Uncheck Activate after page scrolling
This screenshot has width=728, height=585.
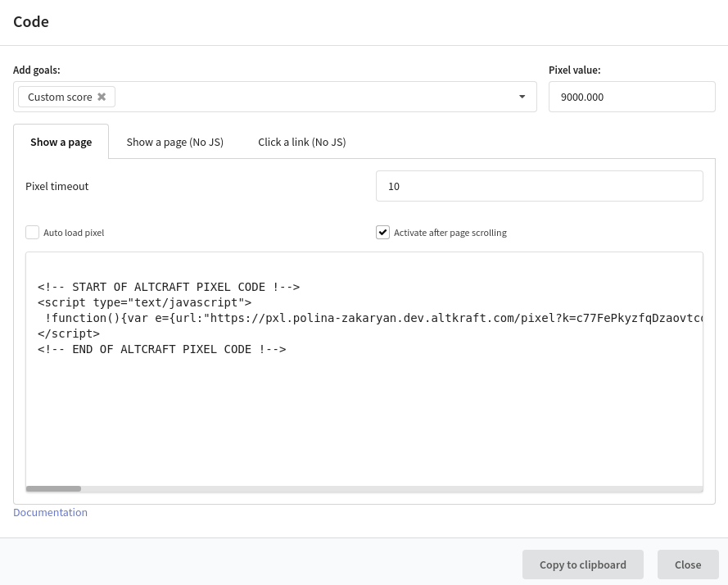point(382,233)
